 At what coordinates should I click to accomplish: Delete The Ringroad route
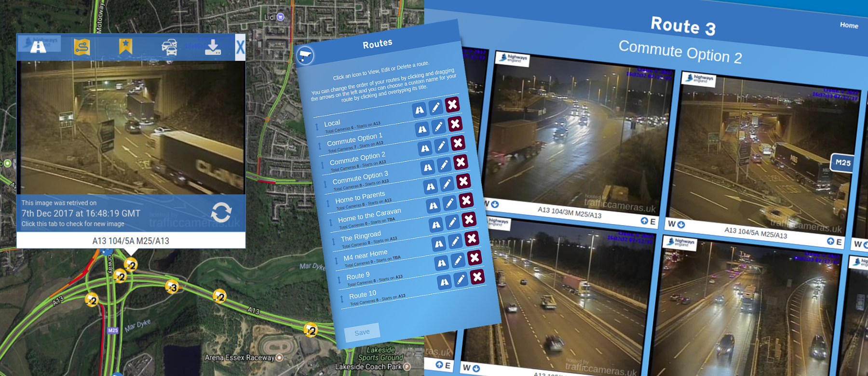click(469, 219)
